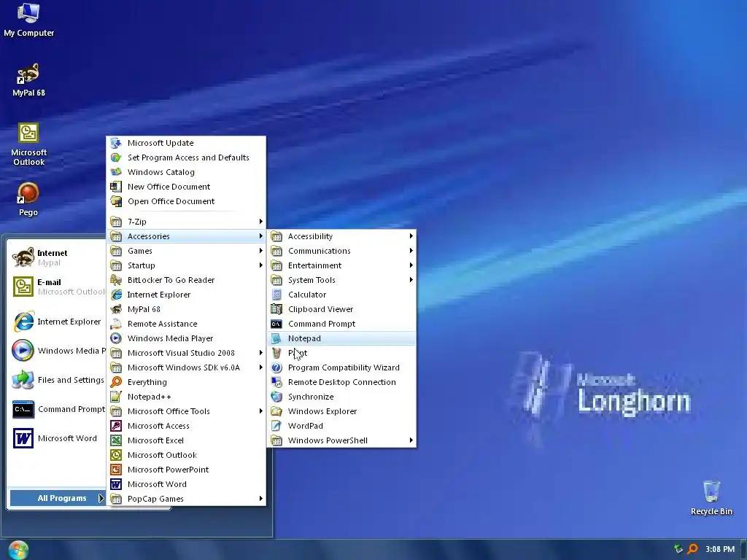This screenshot has width=747, height=560.
Task: Open Clipboard Viewer
Action: click(x=341, y=309)
